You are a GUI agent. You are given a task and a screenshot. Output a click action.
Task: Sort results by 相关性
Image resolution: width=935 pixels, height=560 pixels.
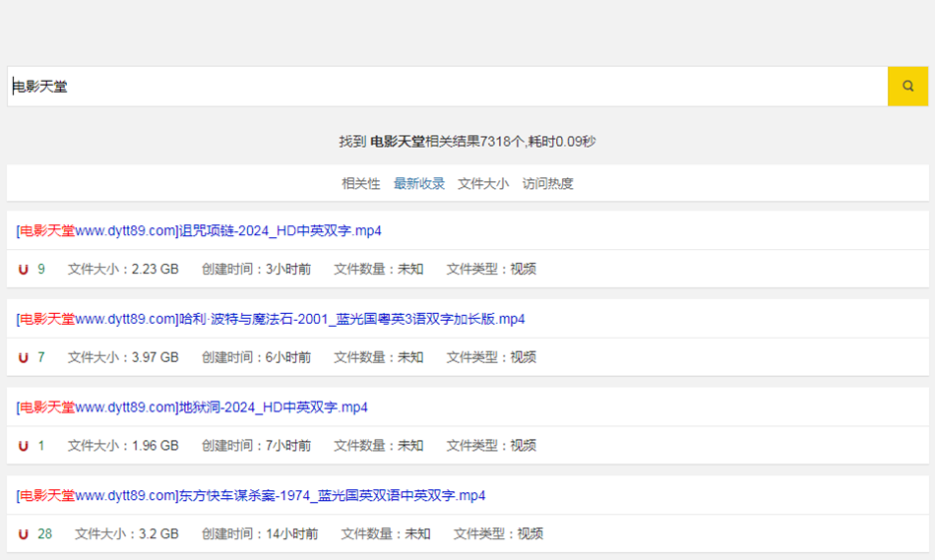click(361, 184)
